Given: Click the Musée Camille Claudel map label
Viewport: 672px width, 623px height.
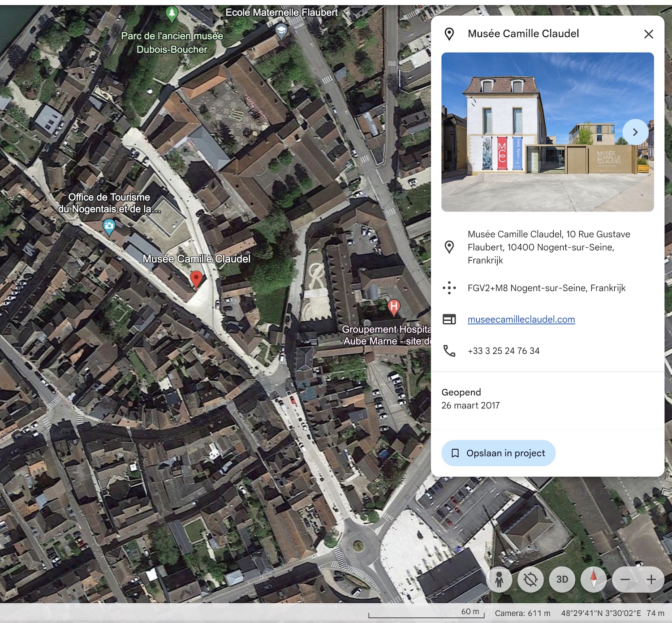Looking at the screenshot, I should tap(196, 259).
